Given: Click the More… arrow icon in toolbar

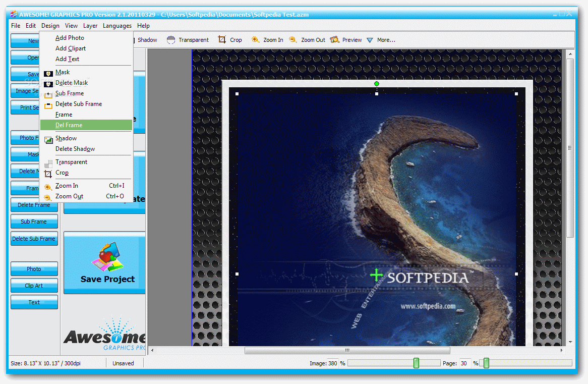Looking at the screenshot, I should [x=370, y=40].
